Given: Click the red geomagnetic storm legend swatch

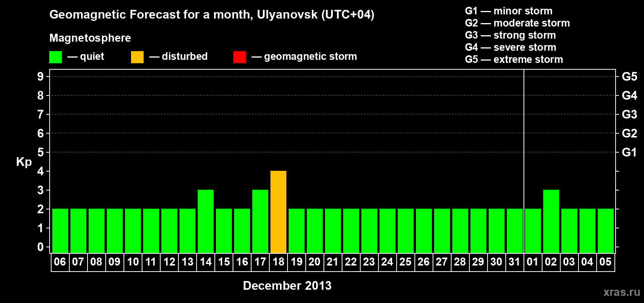Looking at the screenshot, I should click(x=239, y=57).
